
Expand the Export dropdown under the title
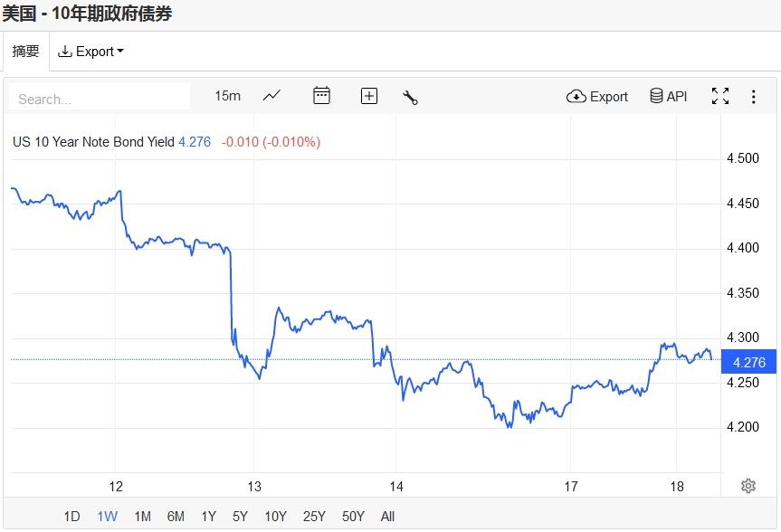pos(90,52)
